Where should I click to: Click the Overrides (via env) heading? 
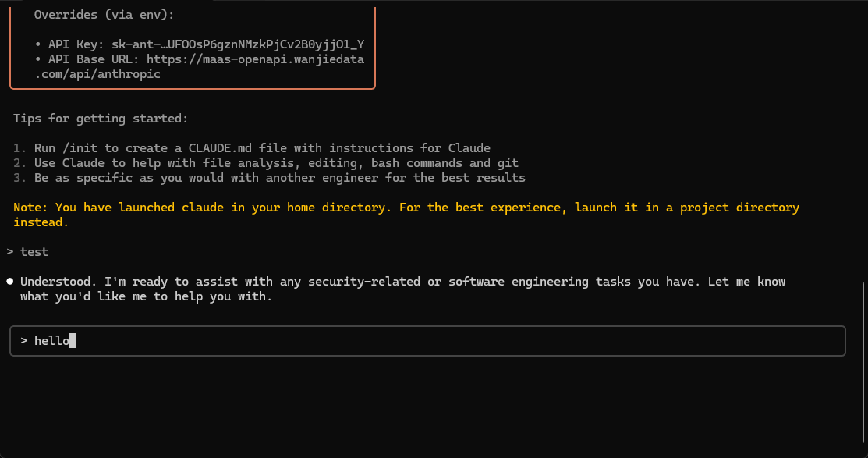[x=104, y=15]
